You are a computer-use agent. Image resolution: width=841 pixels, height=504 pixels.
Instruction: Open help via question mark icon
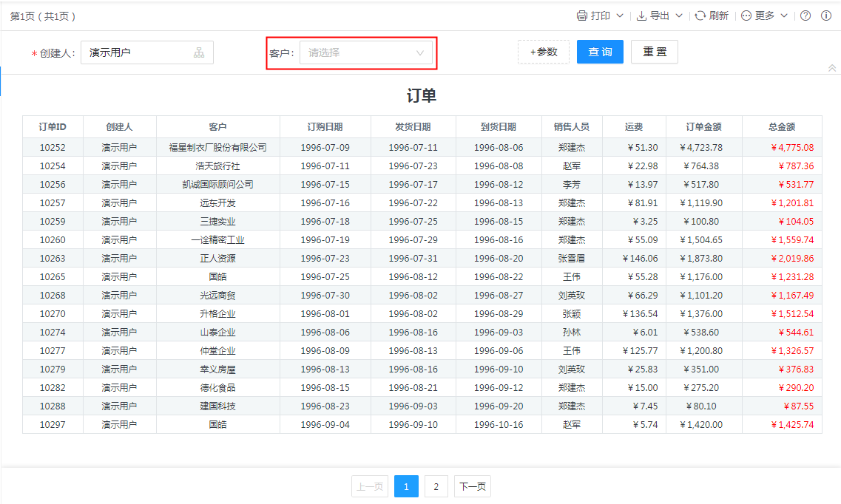click(x=805, y=16)
